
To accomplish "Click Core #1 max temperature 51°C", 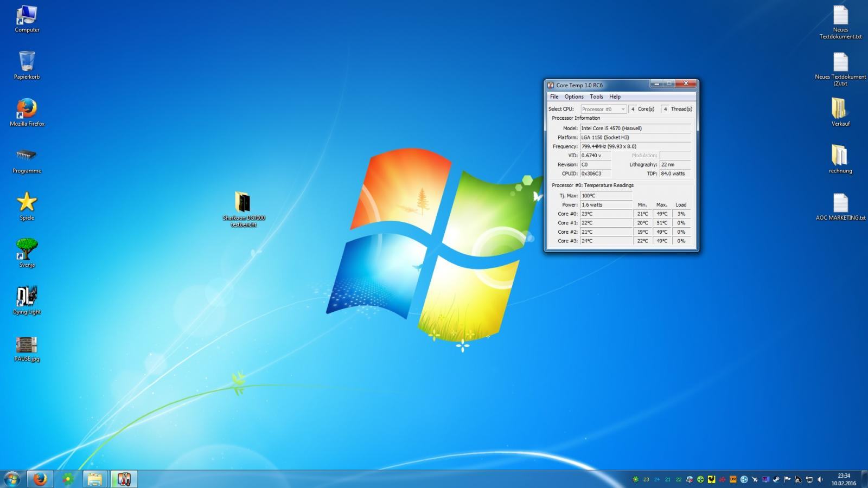I will (x=662, y=223).
